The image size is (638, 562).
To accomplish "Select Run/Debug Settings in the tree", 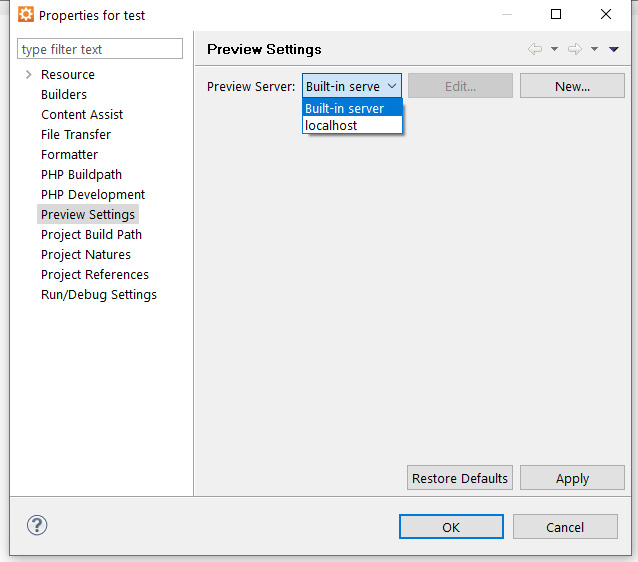I will point(99,295).
